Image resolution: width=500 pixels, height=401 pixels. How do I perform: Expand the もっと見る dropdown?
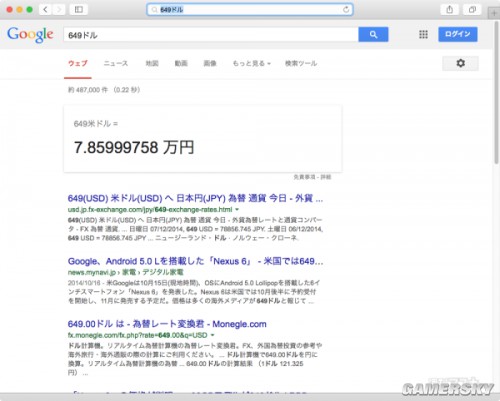252,63
